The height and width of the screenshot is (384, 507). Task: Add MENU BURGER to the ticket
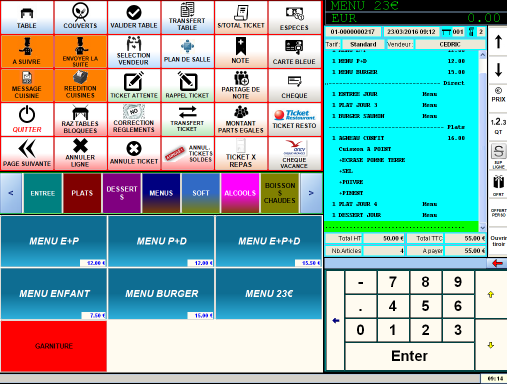click(x=161, y=293)
